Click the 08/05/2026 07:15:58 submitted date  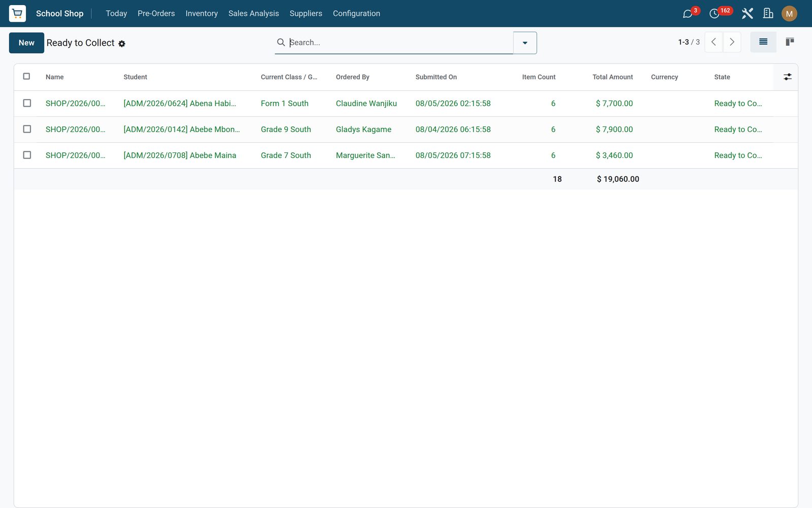(453, 155)
